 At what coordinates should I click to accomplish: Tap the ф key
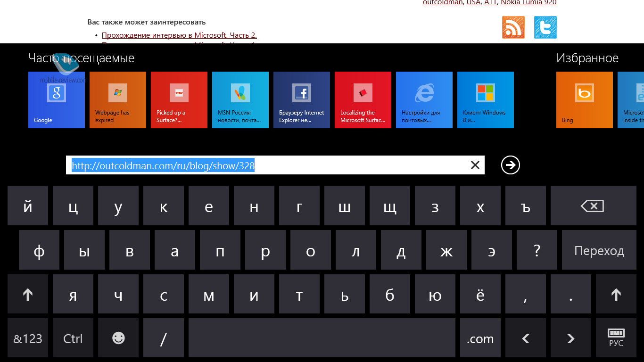coord(39,250)
